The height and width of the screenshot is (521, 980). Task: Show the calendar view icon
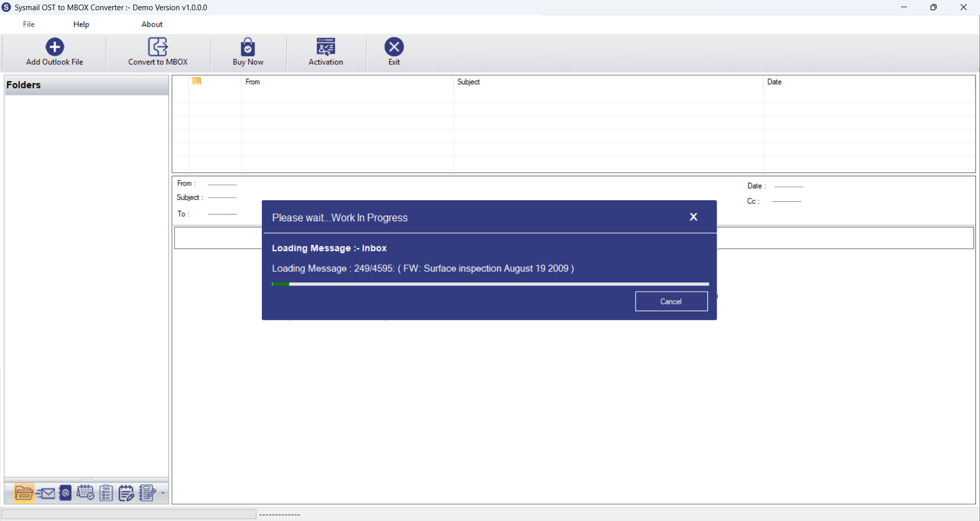coord(85,493)
